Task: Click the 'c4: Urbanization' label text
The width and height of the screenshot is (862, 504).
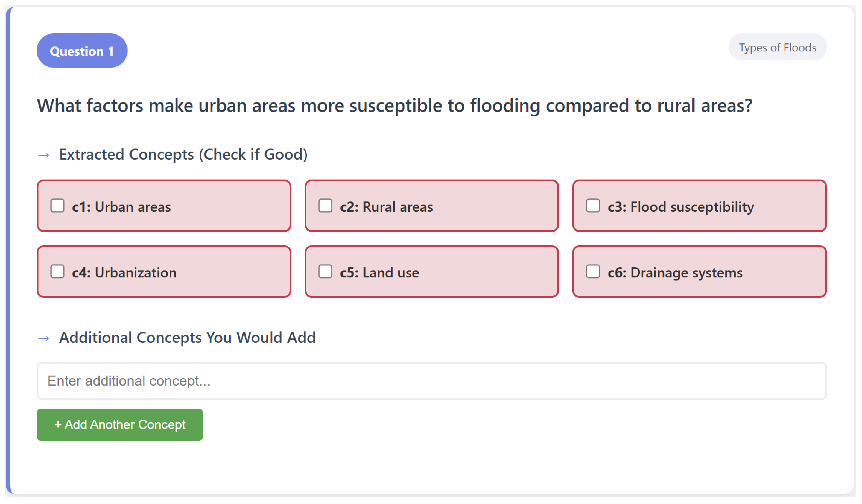Action: 124,273
